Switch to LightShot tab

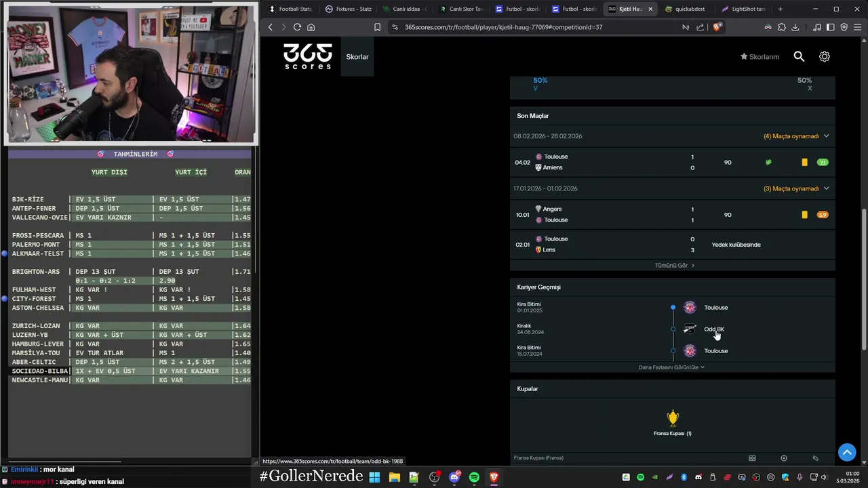[x=743, y=9]
